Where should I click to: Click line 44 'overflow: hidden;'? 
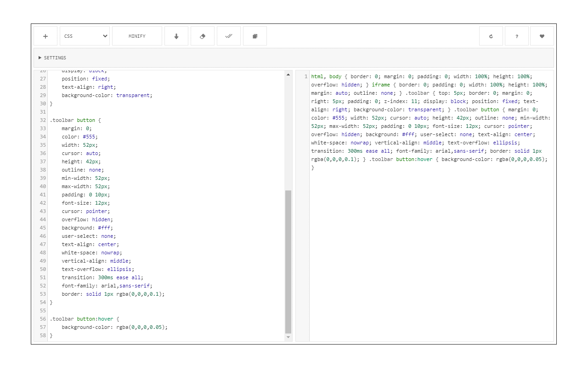(x=87, y=219)
